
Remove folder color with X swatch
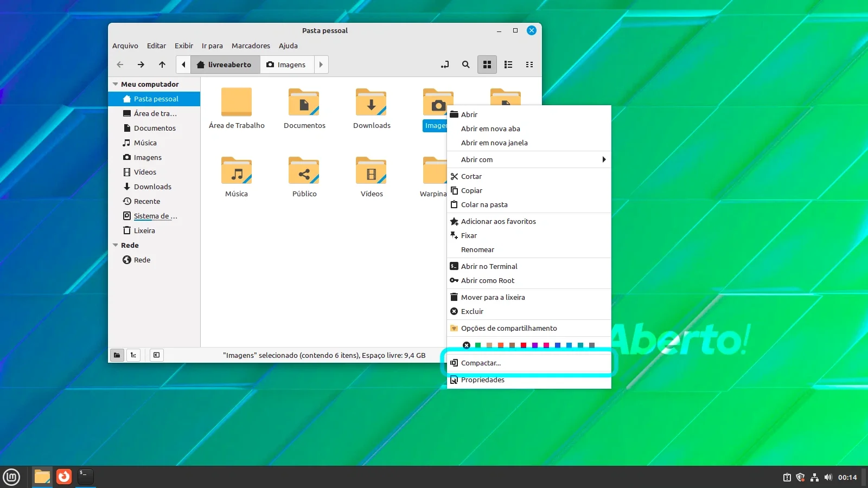pos(467,345)
